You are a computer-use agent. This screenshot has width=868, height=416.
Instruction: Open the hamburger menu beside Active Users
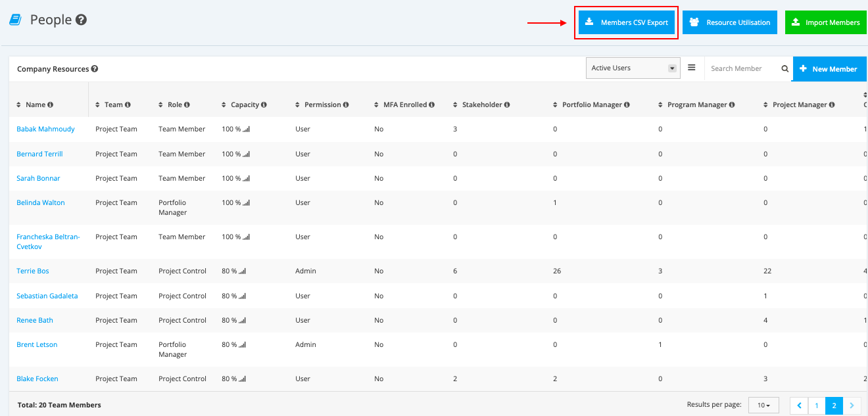(x=692, y=68)
